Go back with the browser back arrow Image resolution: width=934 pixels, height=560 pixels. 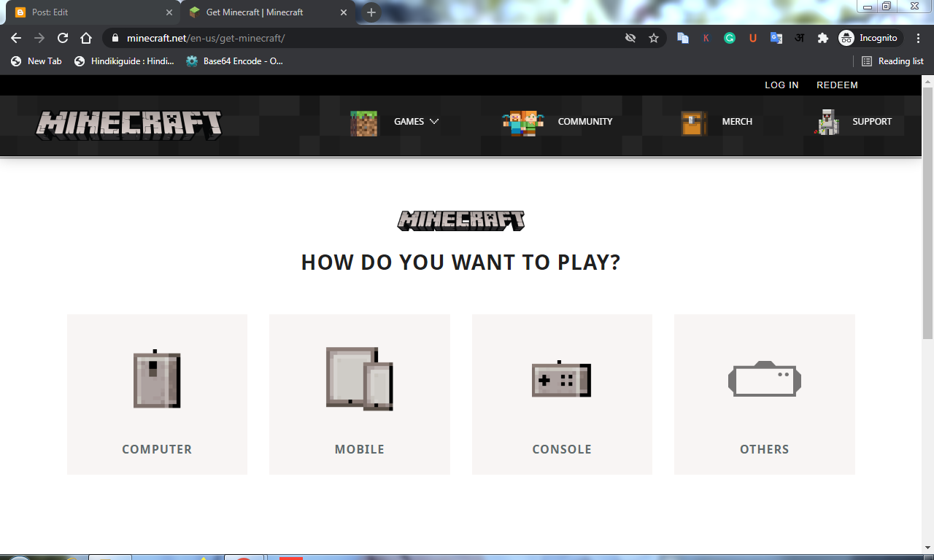coord(16,38)
